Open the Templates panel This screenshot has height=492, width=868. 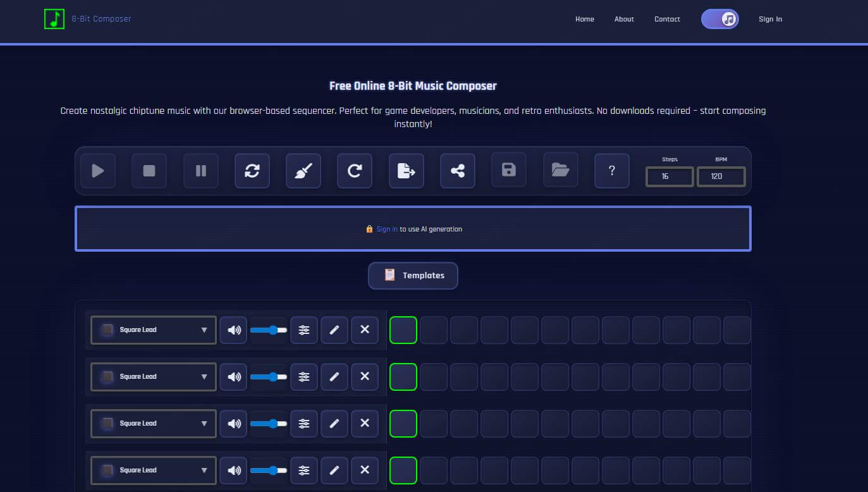(413, 275)
